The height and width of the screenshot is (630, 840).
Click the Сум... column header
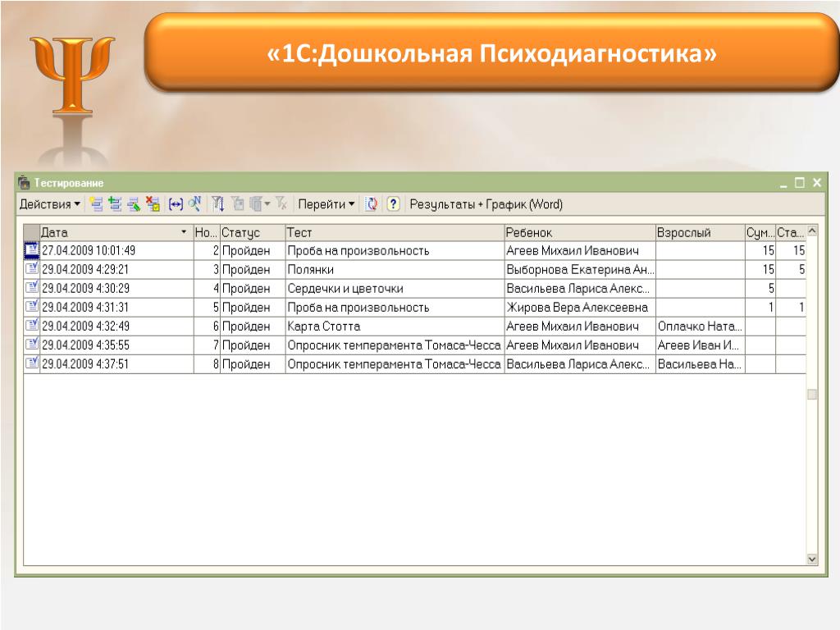point(760,232)
